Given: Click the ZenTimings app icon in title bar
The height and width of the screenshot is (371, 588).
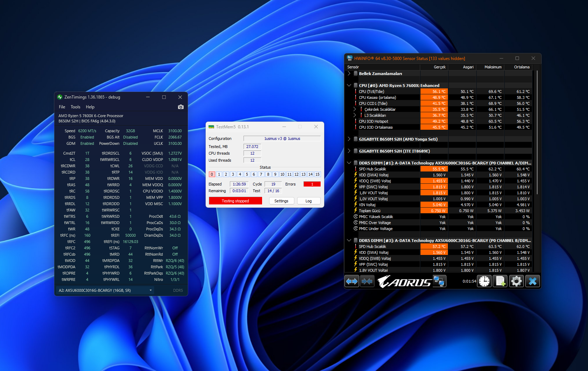Looking at the screenshot, I should pyautogui.click(x=60, y=97).
